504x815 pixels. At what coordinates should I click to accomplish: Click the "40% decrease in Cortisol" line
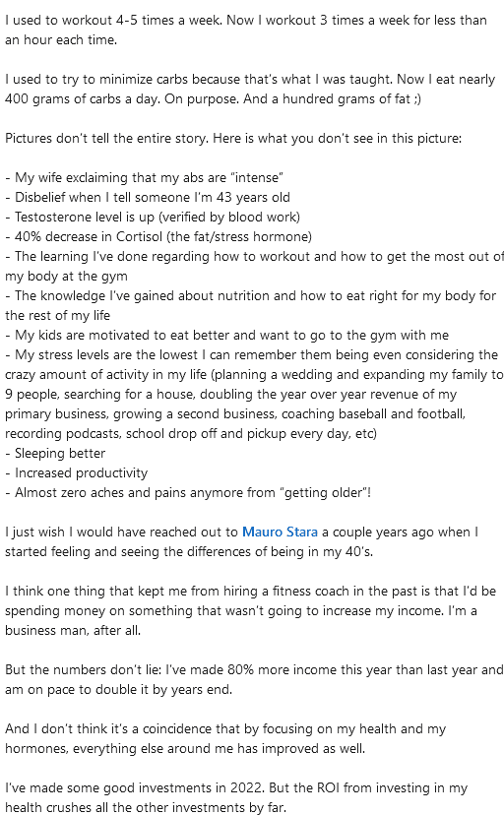[x=158, y=237]
